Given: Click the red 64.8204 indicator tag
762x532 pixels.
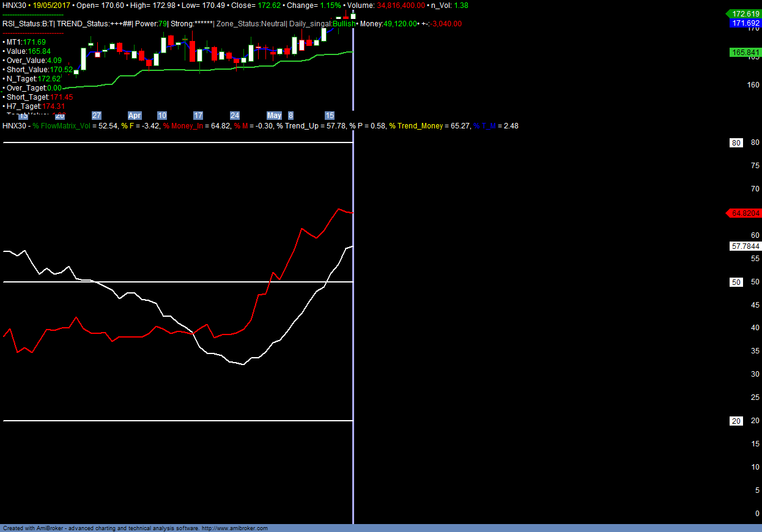Looking at the screenshot, I should (x=745, y=213).
